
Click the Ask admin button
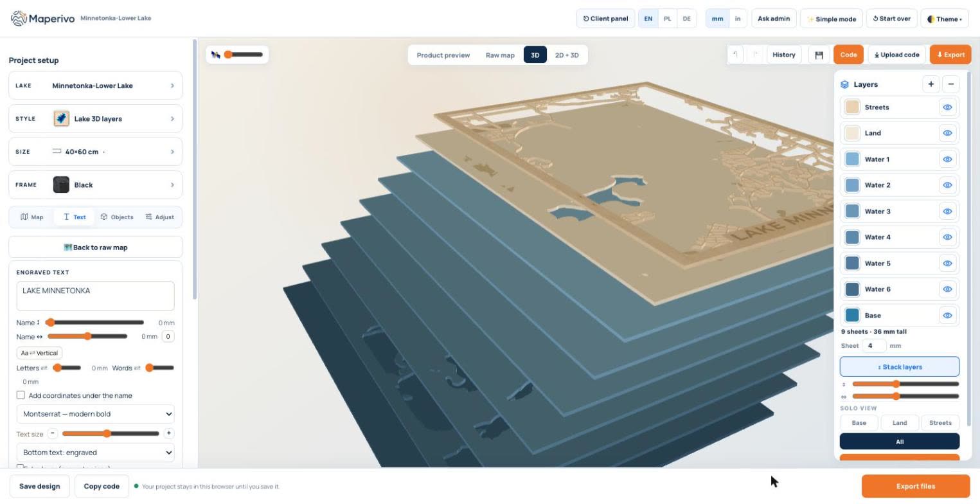tap(774, 19)
